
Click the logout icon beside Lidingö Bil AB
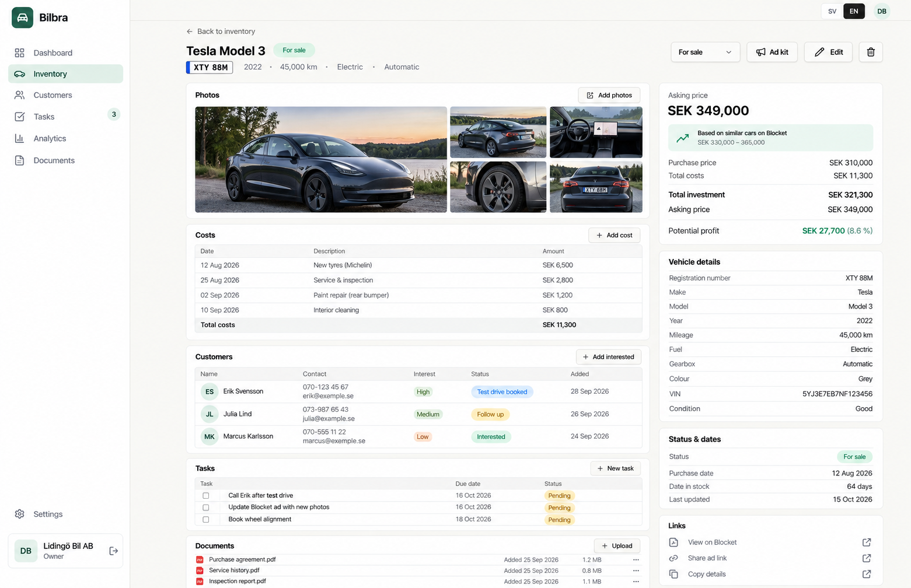pyautogui.click(x=113, y=551)
